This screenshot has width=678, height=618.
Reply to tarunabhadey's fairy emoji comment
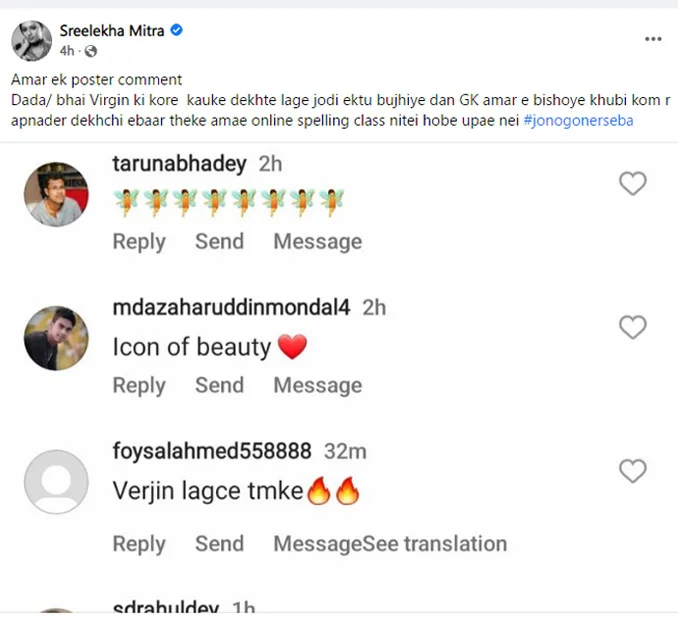coord(139,242)
